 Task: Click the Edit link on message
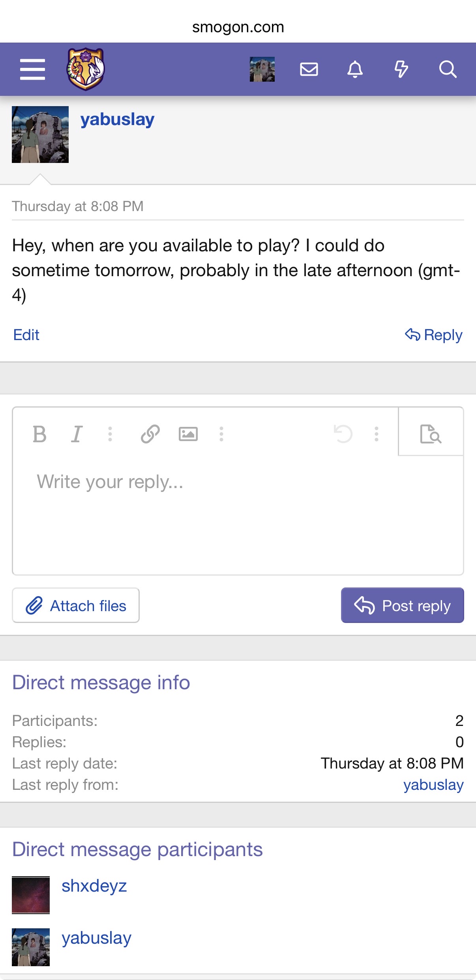click(26, 335)
